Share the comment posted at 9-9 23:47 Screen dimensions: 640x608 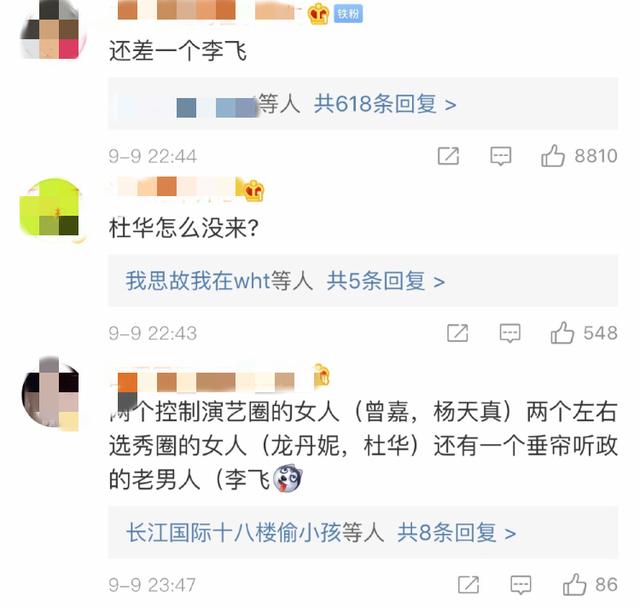[x=468, y=585]
